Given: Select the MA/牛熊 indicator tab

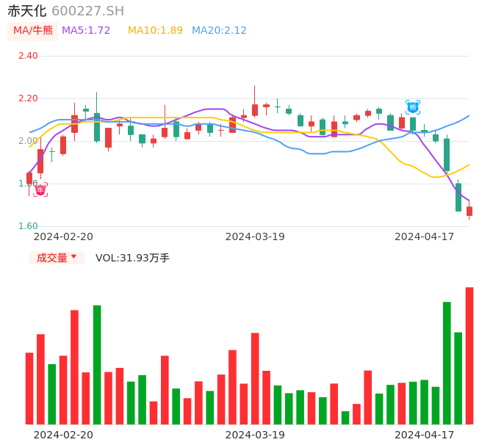Looking at the screenshot, I should [33, 31].
